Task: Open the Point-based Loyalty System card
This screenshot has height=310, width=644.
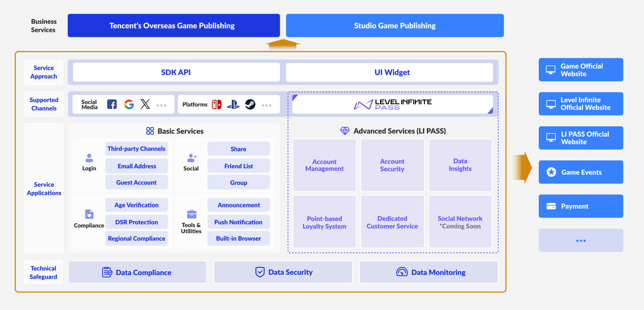Action: (x=324, y=221)
